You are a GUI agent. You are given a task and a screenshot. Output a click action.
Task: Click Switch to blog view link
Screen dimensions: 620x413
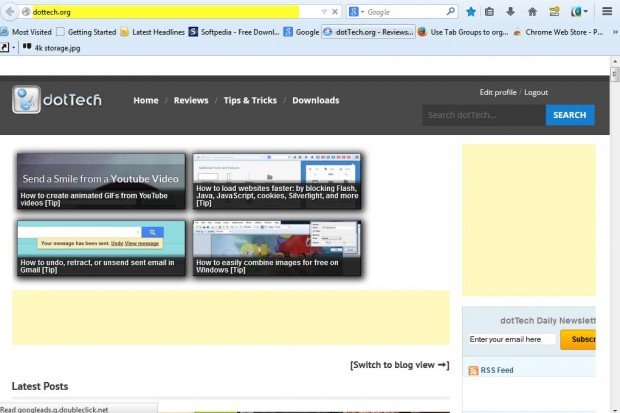coord(400,365)
